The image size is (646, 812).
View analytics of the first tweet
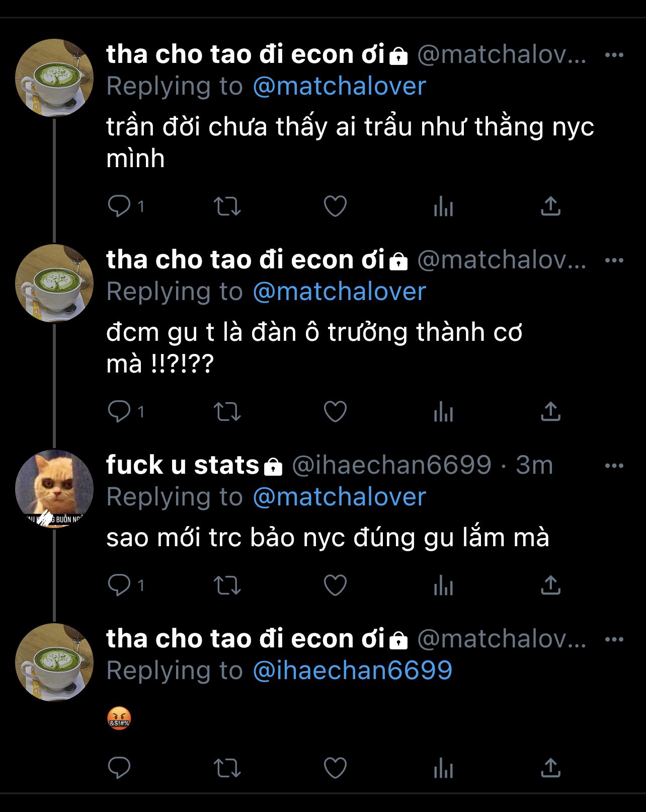coord(443,206)
